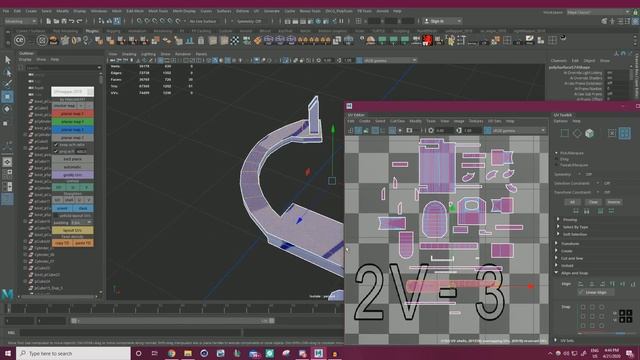
Task: Click the purple UV tool button
Action: pos(73,175)
